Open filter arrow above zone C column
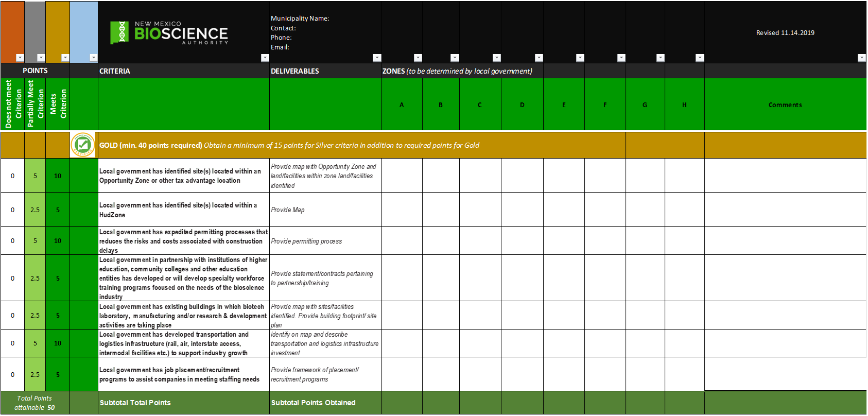The width and height of the screenshot is (868, 416). click(496, 58)
